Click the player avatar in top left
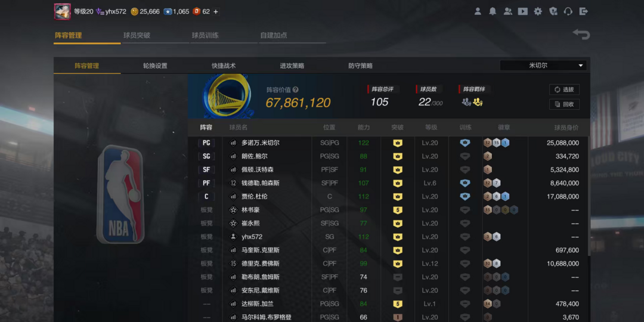The height and width of the screenshot is (322, 644). pyautogui.click(x=63, y=11)
